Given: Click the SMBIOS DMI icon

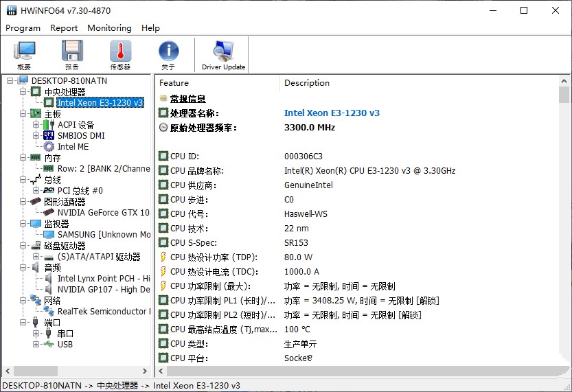Looking at the screenshot, I should click(x=49, y=136).
